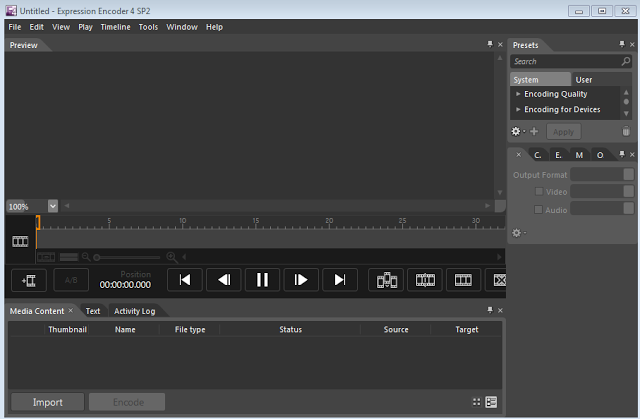The height and width of the screenshot is (419, 640).
Task: Jump to next item in timeline
Action: click(x=340, y=280)
